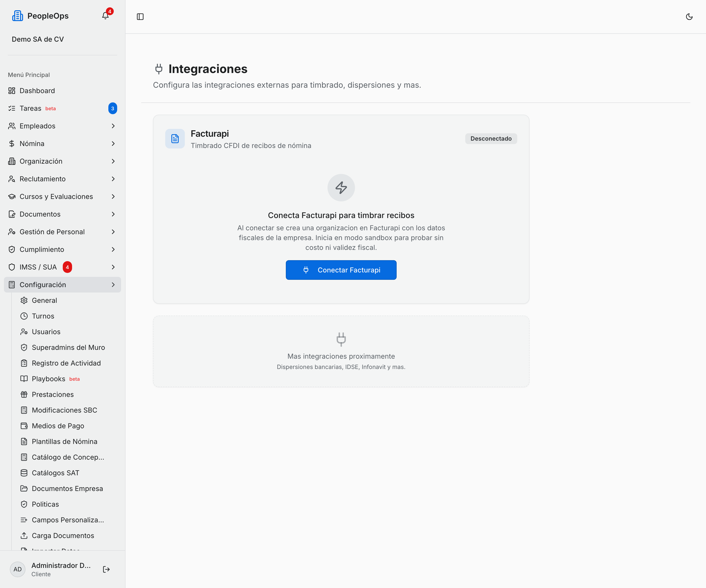Click the Gestión de Personal icon
Image resolution: width=706 pixels, height=588 pixels.
12,232
